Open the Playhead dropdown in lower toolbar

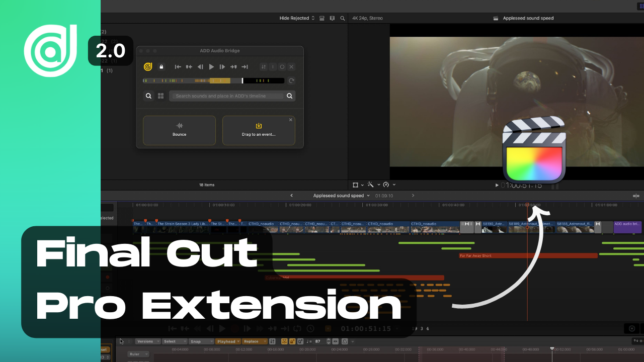(x=228, y=341)
